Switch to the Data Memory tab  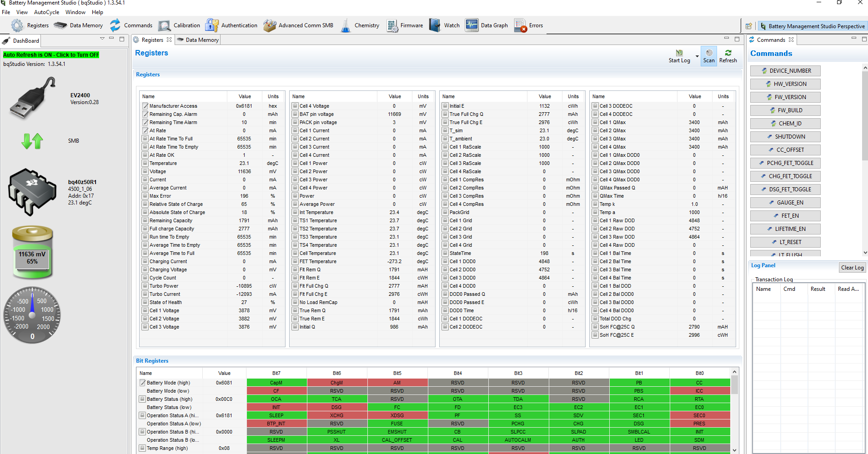coord(198,40)
